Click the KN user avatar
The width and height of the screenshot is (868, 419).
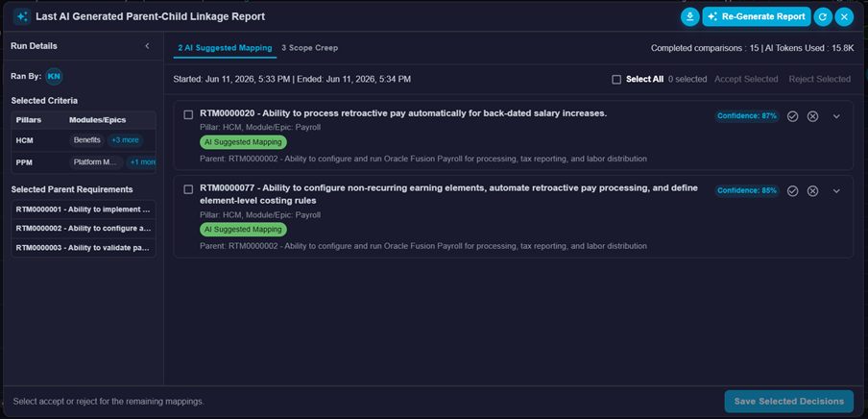coord(54,77)
